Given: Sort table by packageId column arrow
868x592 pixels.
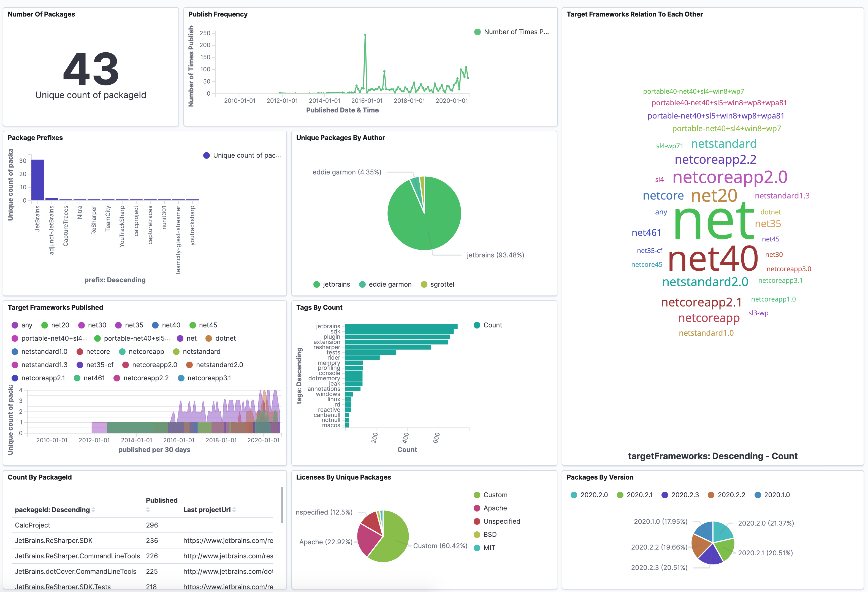Looking at the screenshot, I should point(93,510).
